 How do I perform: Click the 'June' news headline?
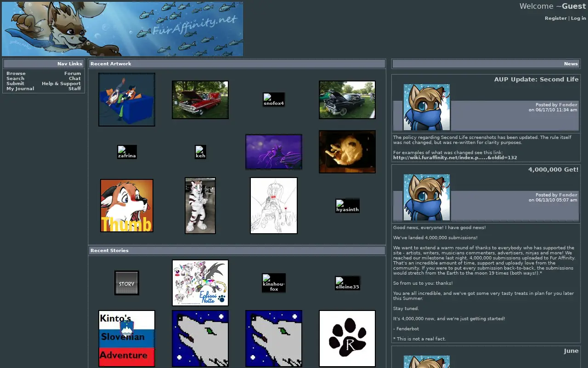[571, 351]
